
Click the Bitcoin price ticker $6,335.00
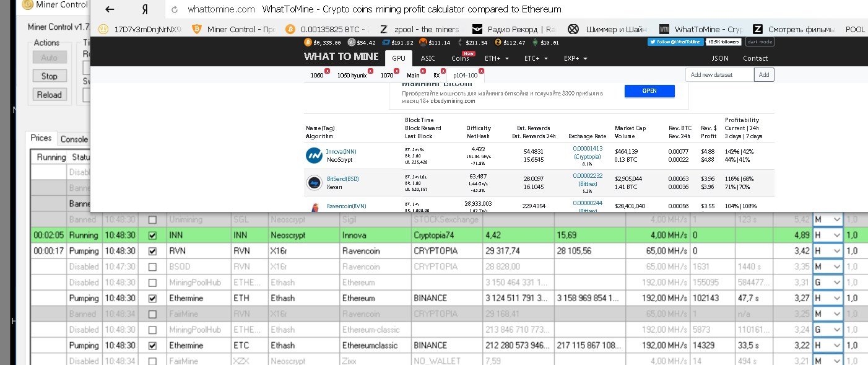pos(323,43)
